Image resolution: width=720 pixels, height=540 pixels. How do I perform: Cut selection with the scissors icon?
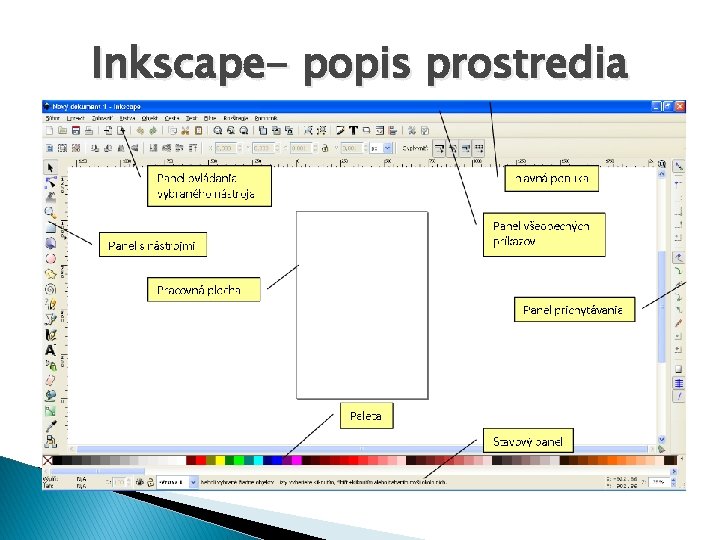coord(185,131)
